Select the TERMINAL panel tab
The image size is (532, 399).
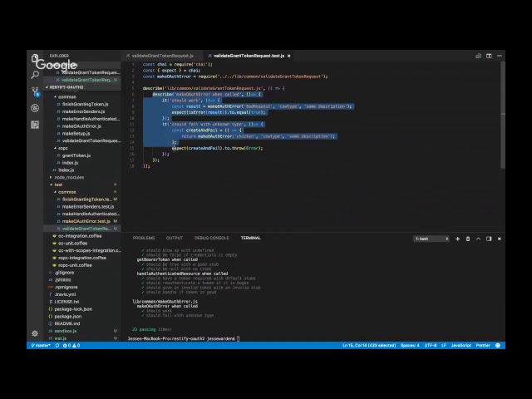251,239
